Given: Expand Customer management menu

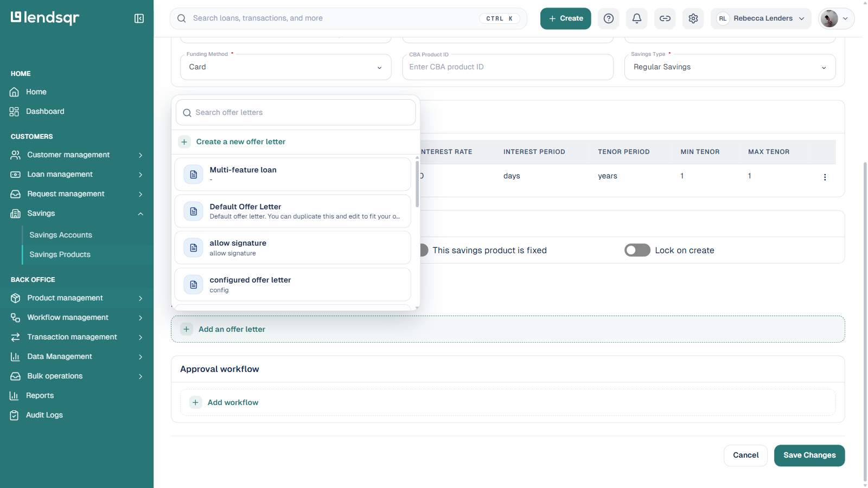Looking at the screenshot, I should click(77, 155).
